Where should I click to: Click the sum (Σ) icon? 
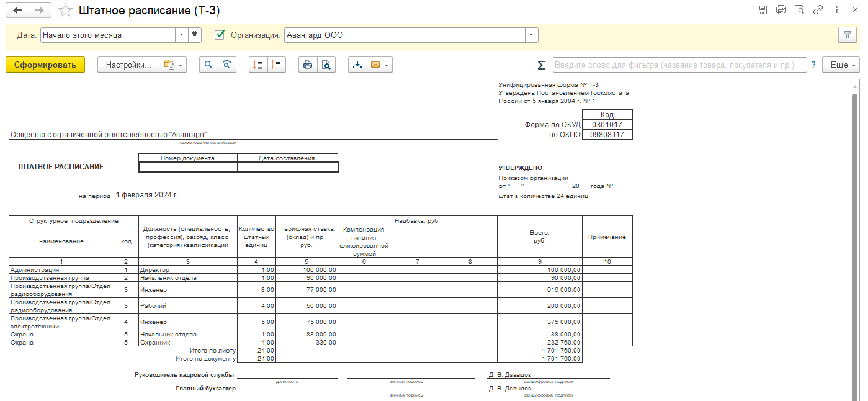[541, 65]
